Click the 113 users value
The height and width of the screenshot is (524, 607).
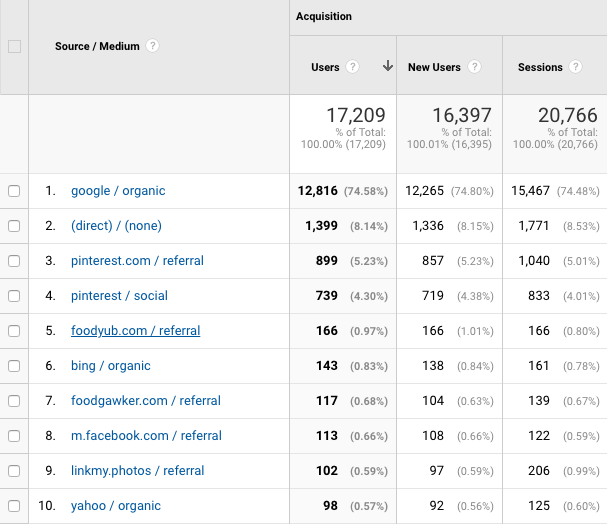(327, 436)
